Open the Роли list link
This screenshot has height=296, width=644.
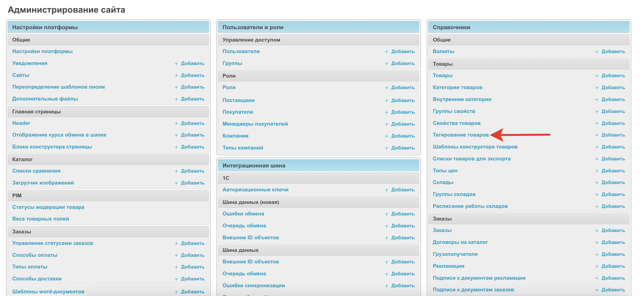229,87
